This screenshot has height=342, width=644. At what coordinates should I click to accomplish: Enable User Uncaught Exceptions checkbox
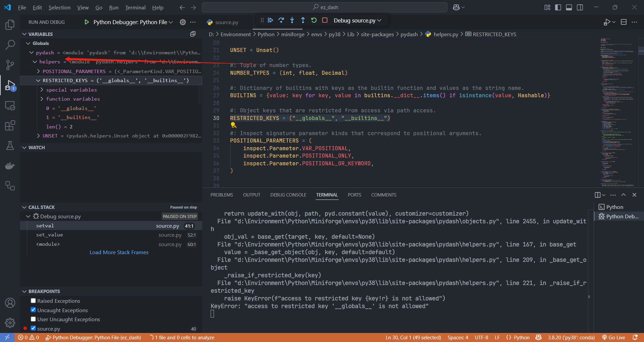click(x=33, y=319)
